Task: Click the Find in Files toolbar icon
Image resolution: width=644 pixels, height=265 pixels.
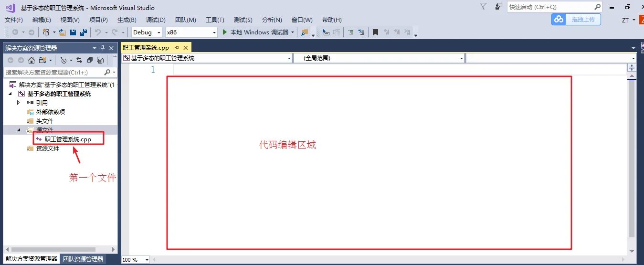Action: pos(305,32)
